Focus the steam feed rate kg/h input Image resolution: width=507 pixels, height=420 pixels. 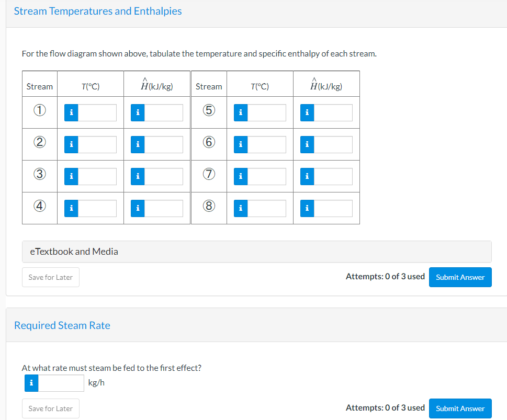(61, 383)
